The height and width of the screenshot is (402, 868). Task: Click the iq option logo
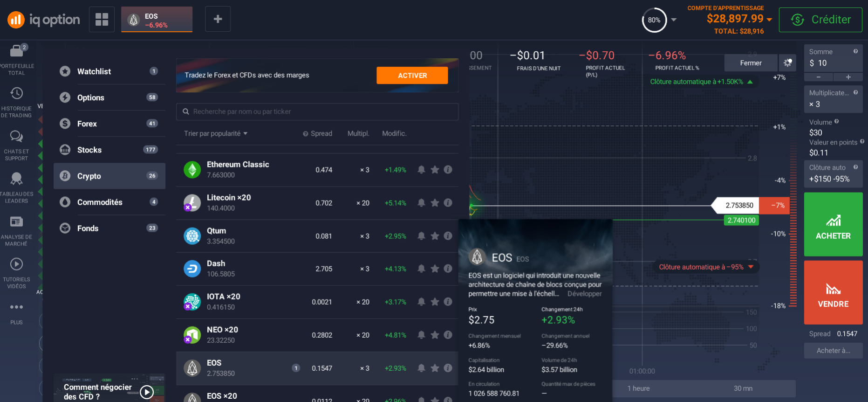(x=44, y=20)
